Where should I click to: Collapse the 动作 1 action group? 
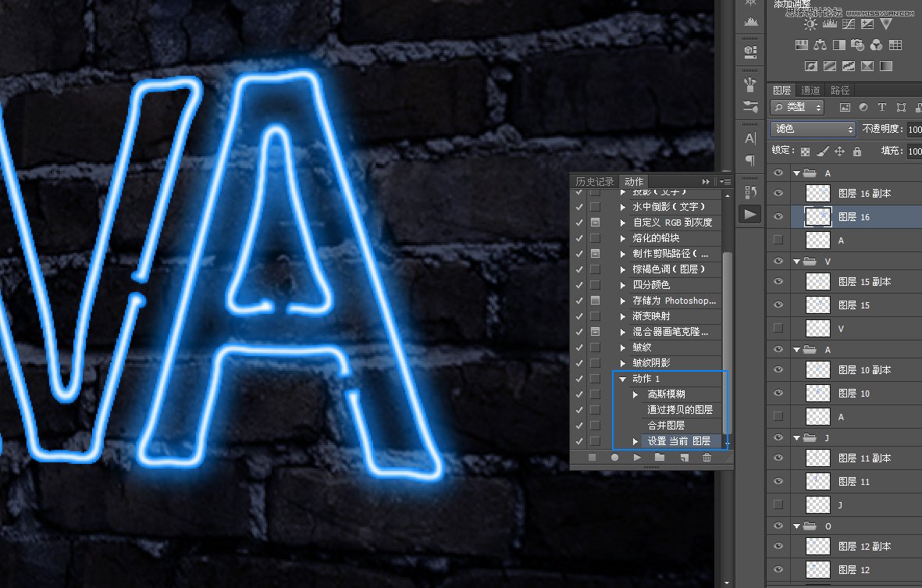click(622, 379)
